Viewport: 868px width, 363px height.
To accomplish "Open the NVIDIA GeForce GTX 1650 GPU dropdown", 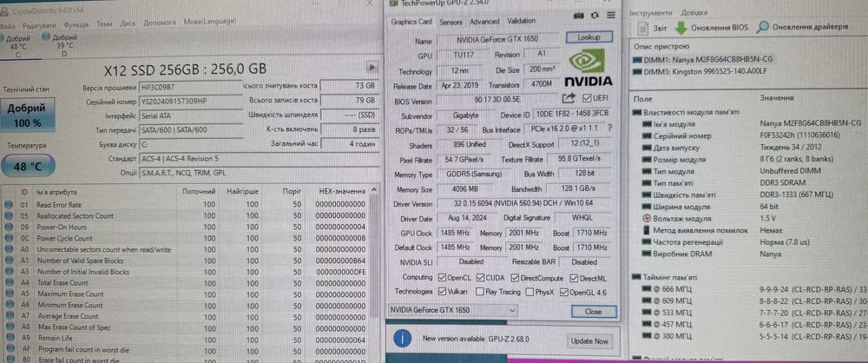I will coord(452,310).
